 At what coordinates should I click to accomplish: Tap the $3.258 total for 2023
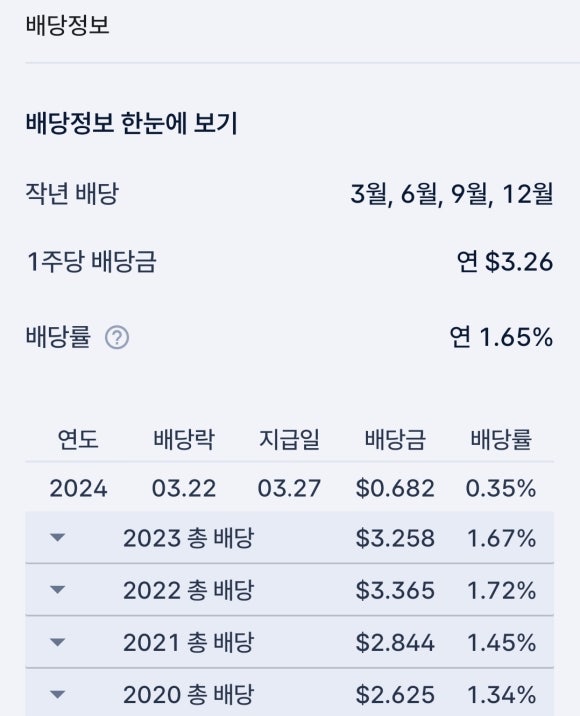pyautogui.click(x=395, y=538)
